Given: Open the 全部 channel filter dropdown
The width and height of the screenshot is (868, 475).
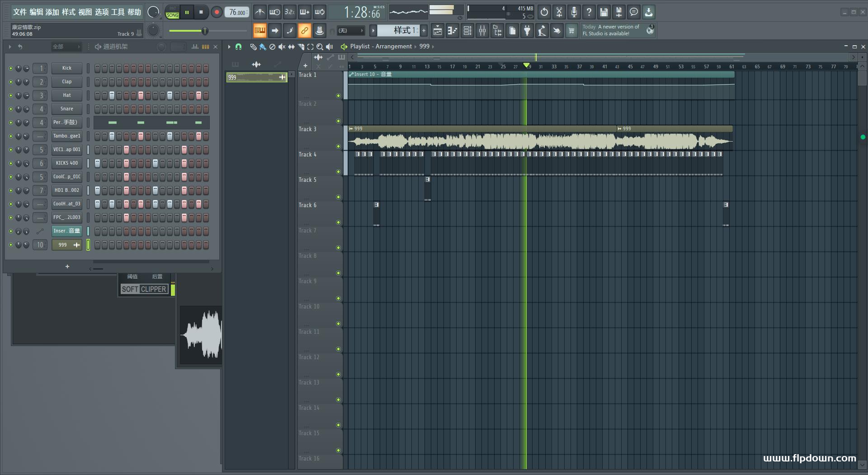Looking at the screenshot, I should point(66,47).
